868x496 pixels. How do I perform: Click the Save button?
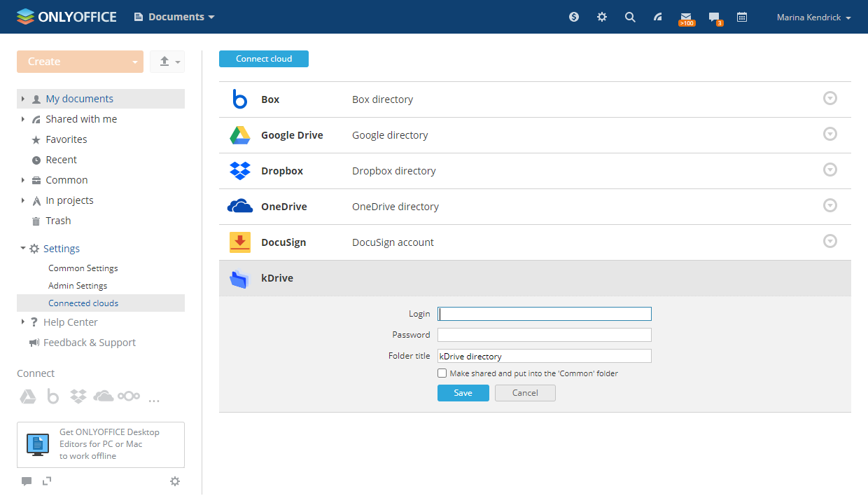coord(463,393)
